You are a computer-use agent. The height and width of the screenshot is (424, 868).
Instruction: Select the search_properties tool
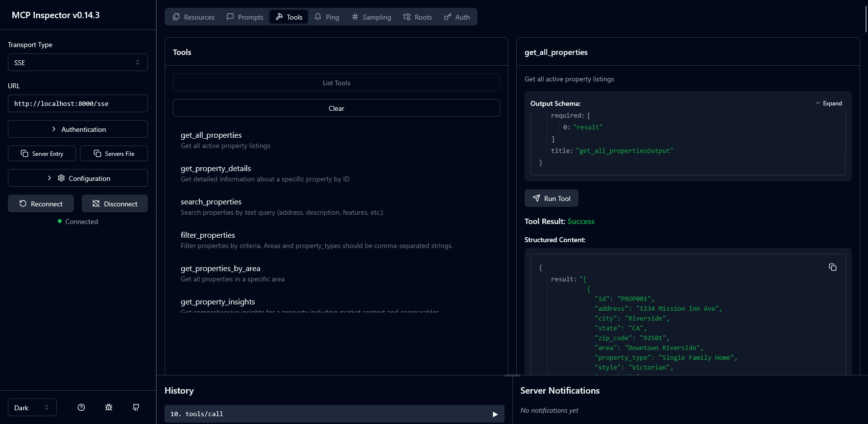tap(337, 207)
